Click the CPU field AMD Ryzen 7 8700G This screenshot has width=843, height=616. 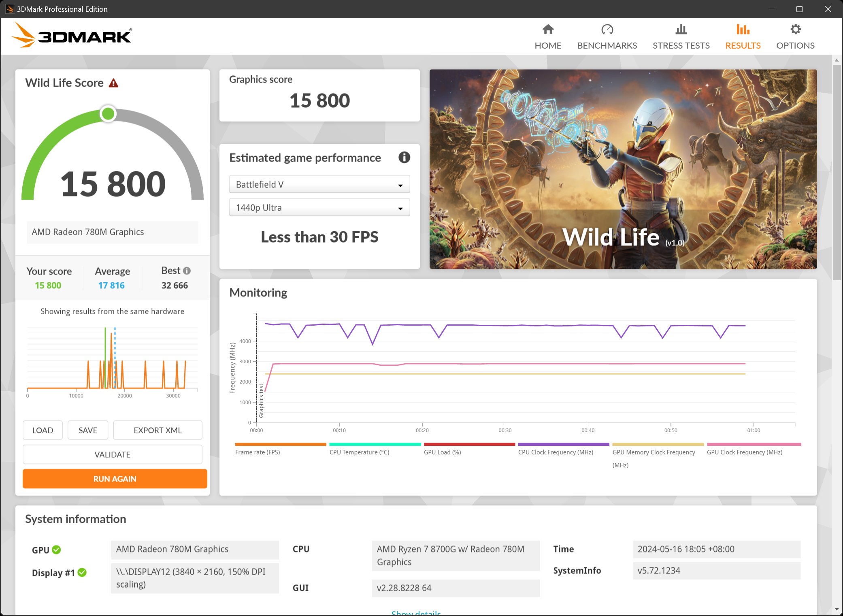point(456,556)
